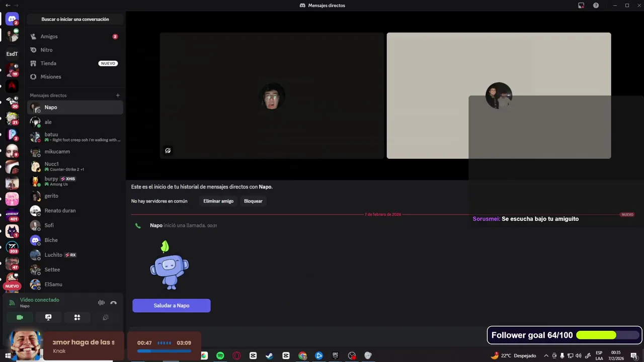Open the soundboard button
This screenshot has height=362, width=644.
(106, 317)
